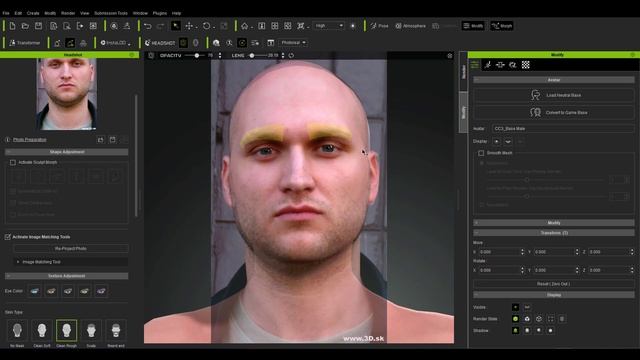Click the Load Neutral Base button
The width and height of the screenshot is (640, 360).
[554, 95]
